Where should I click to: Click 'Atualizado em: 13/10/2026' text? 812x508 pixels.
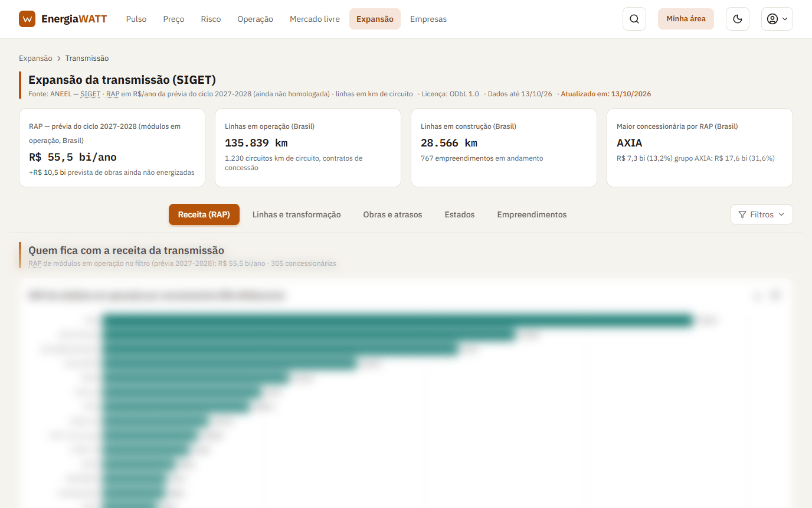click(x=606, y=94)
